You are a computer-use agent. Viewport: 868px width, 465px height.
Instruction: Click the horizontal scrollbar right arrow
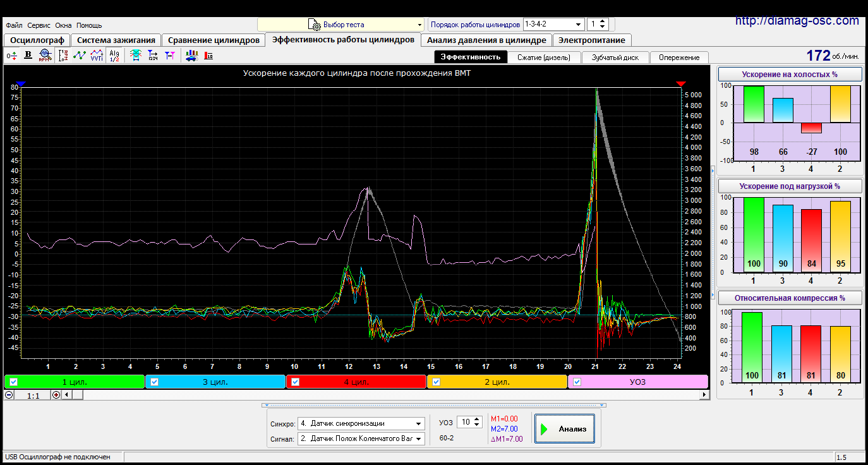click(x=705, y=395)
